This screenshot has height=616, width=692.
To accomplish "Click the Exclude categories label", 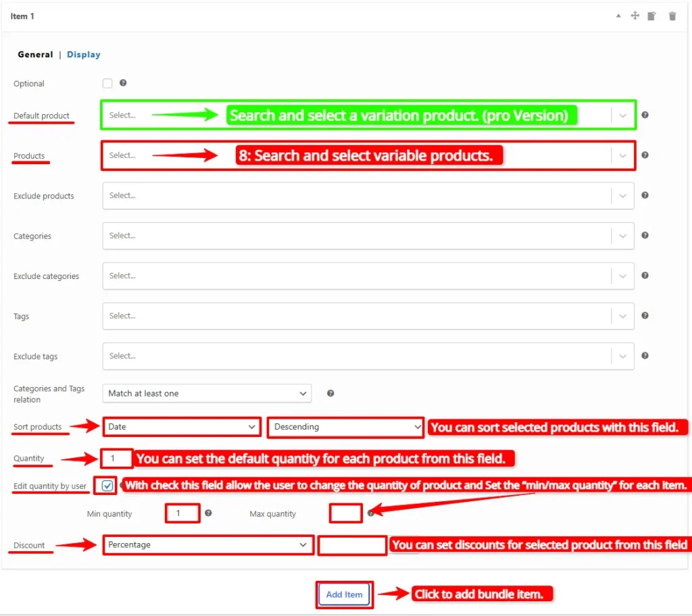I will (x=46, y=276).
